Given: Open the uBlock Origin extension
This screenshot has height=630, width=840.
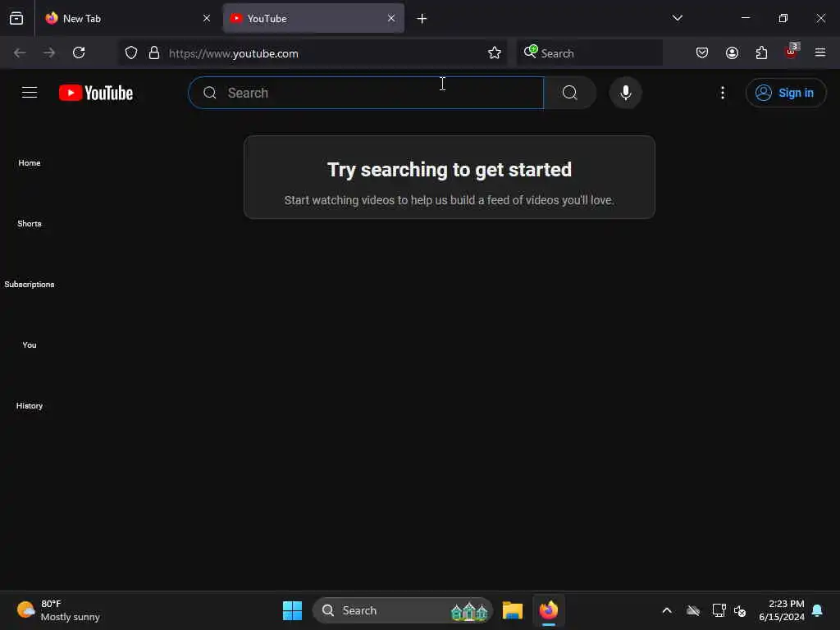Looking at the screenshot, I should tap(792, 52).
